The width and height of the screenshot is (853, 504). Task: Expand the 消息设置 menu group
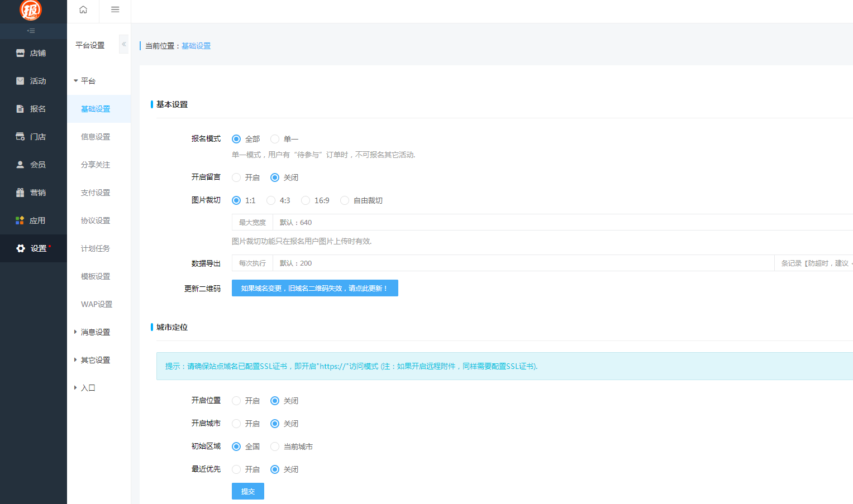point(93,332)
